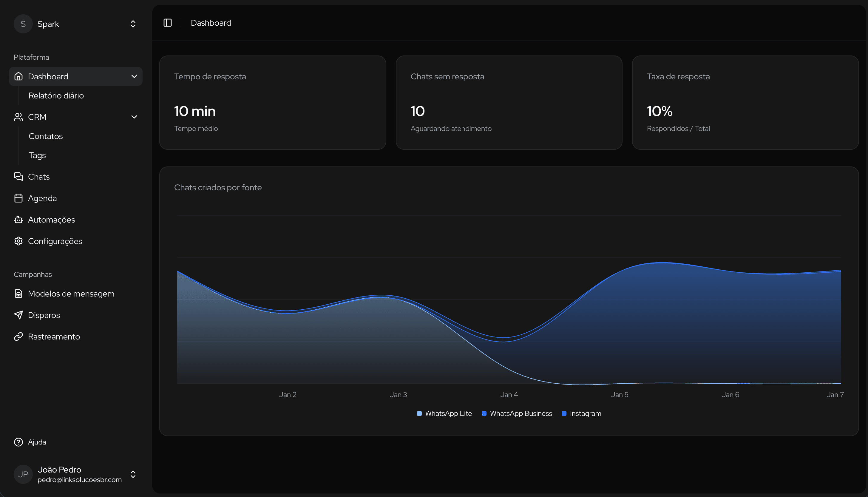Click the Ajuda question mark icon
The width and height of the screenshot is (868, 497).
18,442
